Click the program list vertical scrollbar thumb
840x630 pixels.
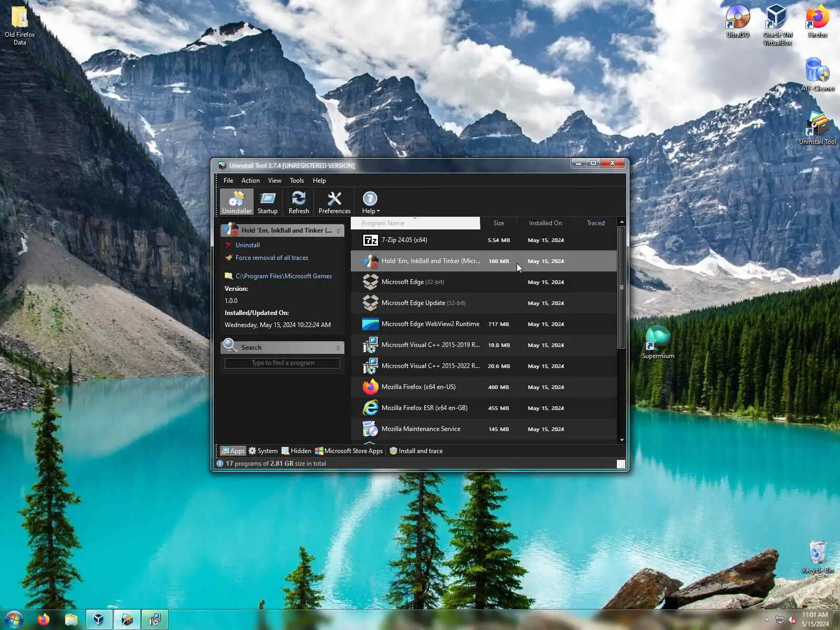click(x=622, y=287)
